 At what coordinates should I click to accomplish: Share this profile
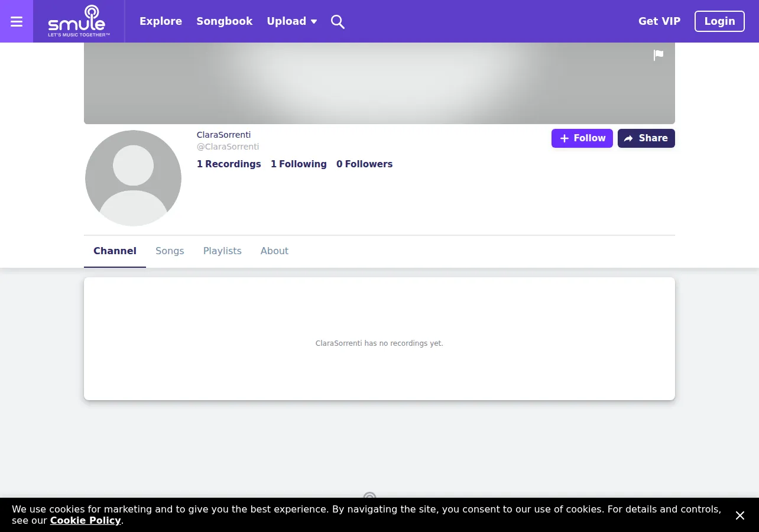click(x=646, y=138)
